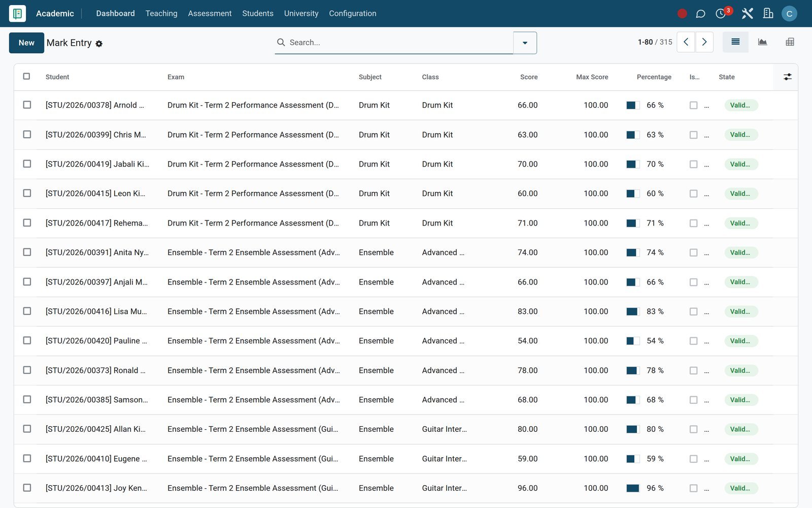Open the debug tools wrench icon

(x=747, y=14)
